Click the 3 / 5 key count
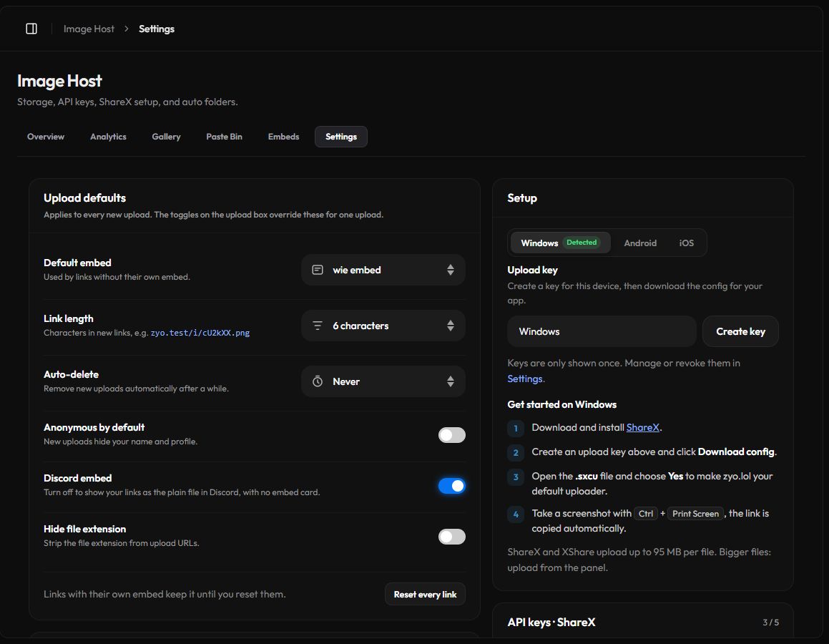The width and height of the screenshot is (829, 644). (x=770, y=623)
